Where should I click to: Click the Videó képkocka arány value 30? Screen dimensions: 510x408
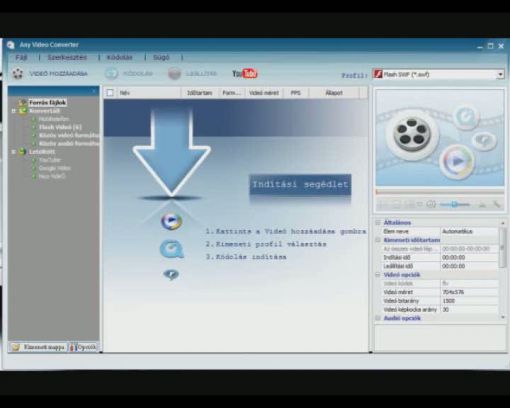pyautogui.click(x=469, y=309)
